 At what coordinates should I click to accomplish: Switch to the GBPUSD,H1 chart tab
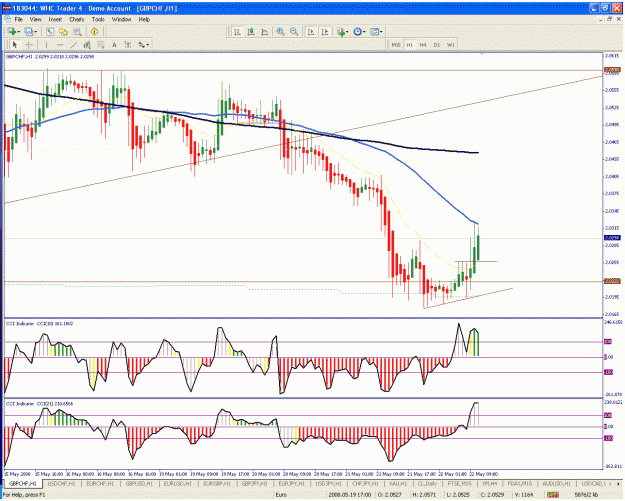coord(139,484)
